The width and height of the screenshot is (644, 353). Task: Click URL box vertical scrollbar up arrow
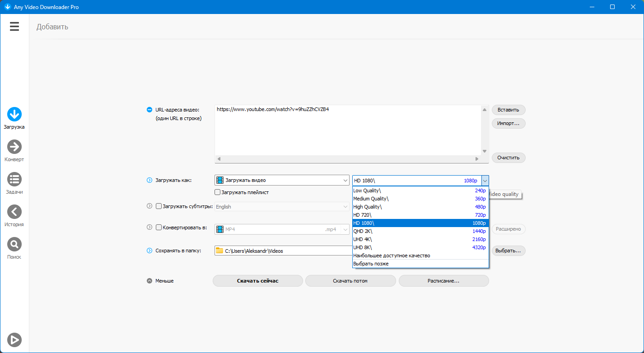pos(485,110)
